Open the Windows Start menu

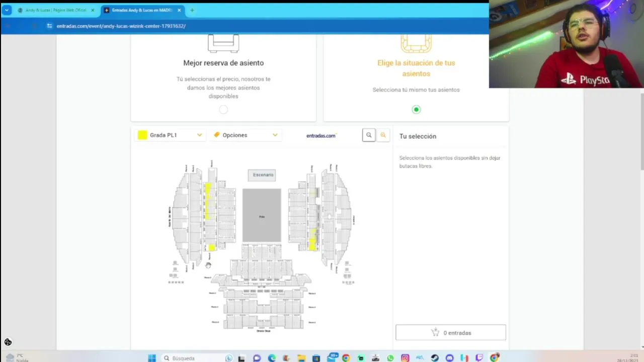coord(151,358)
